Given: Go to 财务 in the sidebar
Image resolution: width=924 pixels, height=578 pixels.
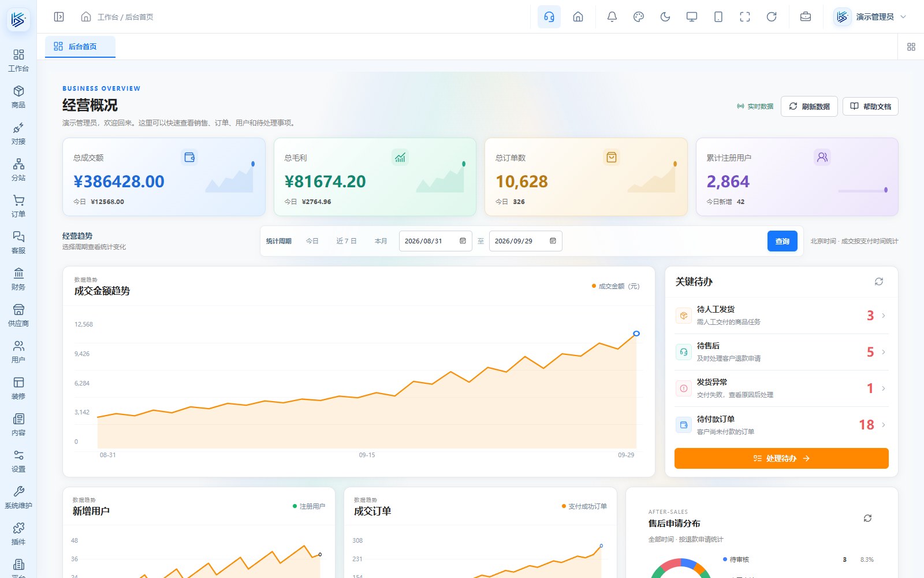Looking at the screenshot, I should (x=18, y=279).
